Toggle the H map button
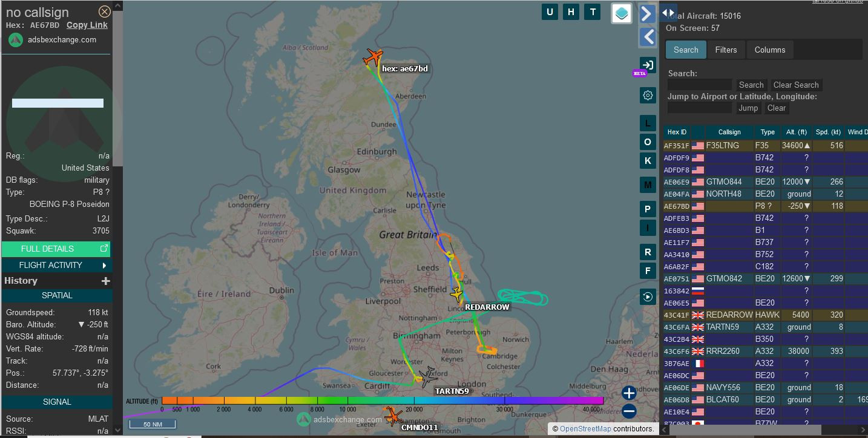 [x=571, y=11]
